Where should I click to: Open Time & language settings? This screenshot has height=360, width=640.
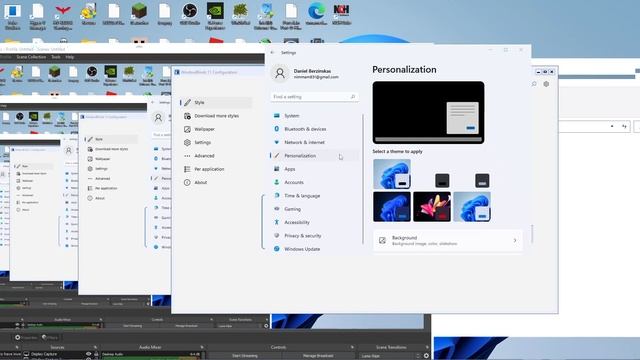point(314,196)
